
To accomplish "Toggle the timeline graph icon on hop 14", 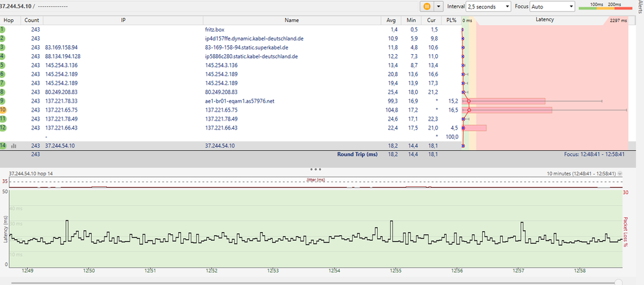I will [x=14, y=146].
